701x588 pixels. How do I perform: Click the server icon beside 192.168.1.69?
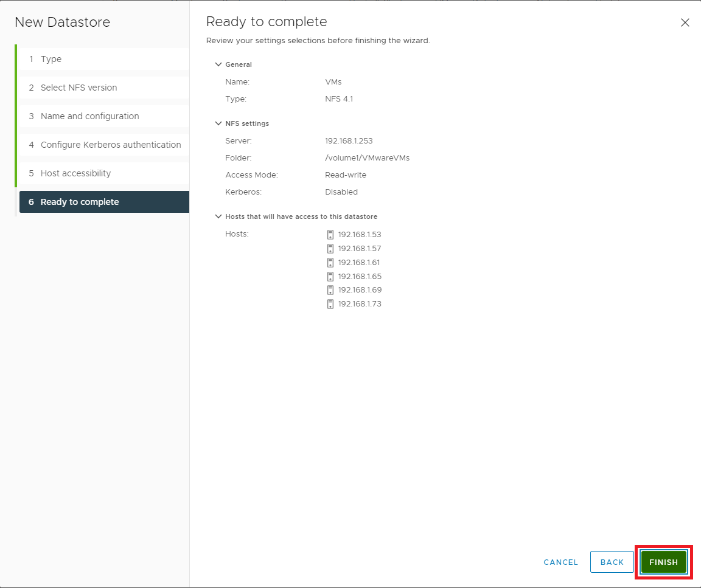tap(330, 290)
